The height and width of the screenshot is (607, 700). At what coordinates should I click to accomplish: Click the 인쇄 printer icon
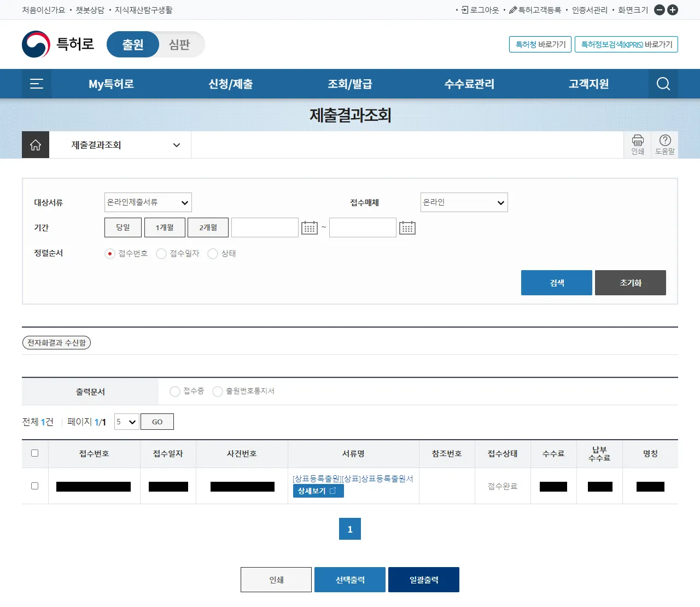pos(638,144)
